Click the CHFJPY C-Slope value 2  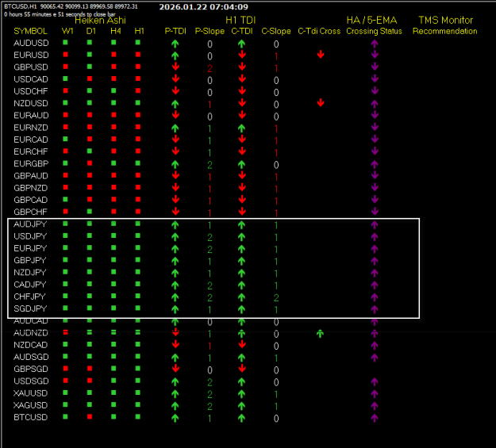pos(276,297)
